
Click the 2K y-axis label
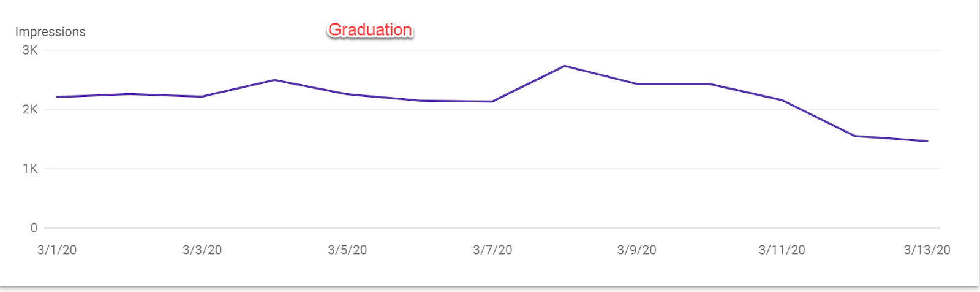tap(30, 109)
